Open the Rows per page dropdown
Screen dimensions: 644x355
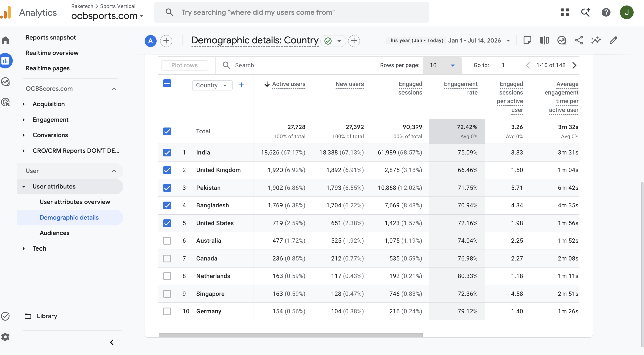pos(442,65)
